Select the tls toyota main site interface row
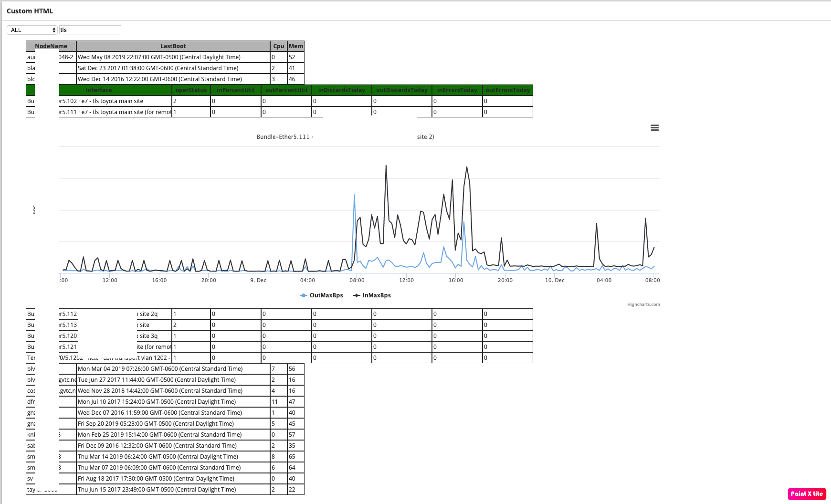 point(279,101)
